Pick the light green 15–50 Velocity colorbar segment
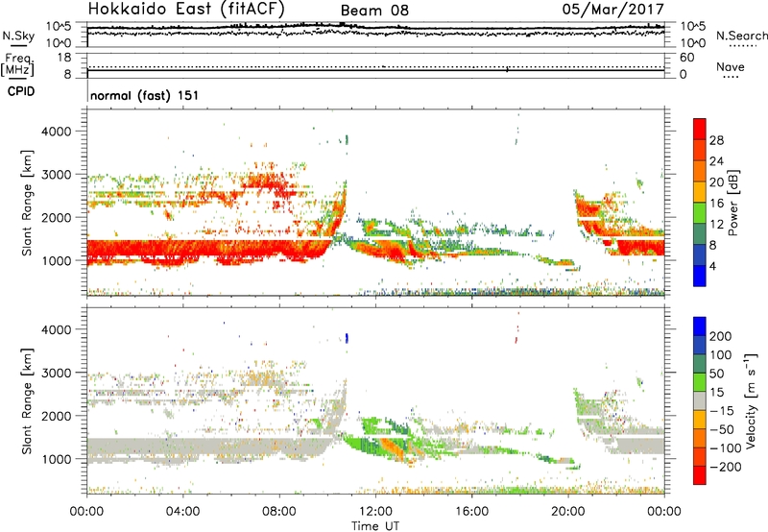768x532 pixels. tap(700, 382)
